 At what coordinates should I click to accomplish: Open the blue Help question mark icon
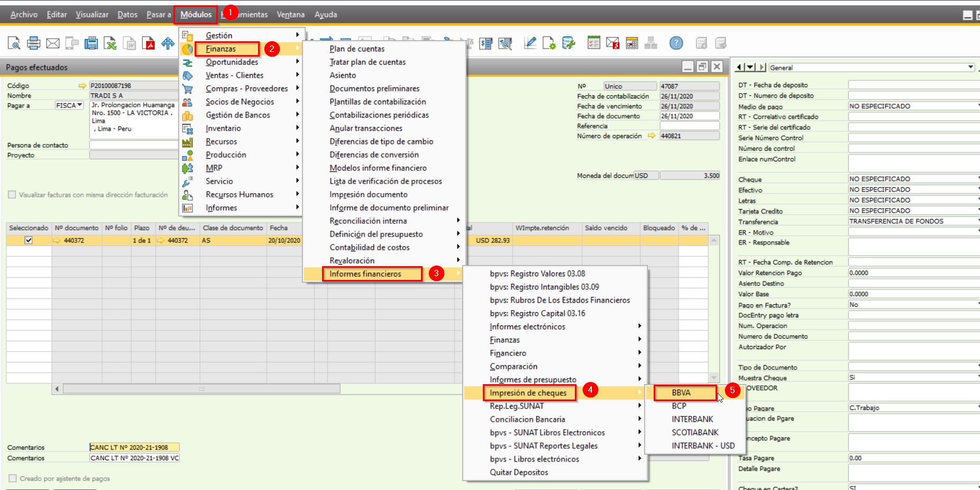pyautogui.click(x=676, y=43)
